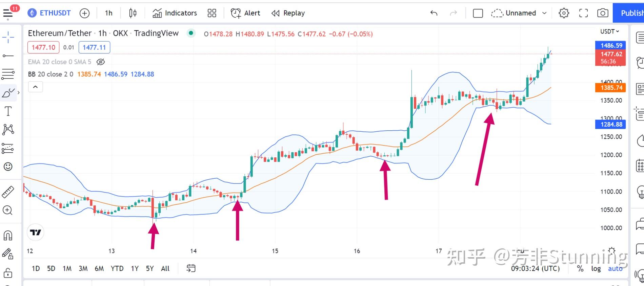Toggle fullscreen mode
Image resolution: width=644 pixels, height=286 pixels.
pos(583,13)
